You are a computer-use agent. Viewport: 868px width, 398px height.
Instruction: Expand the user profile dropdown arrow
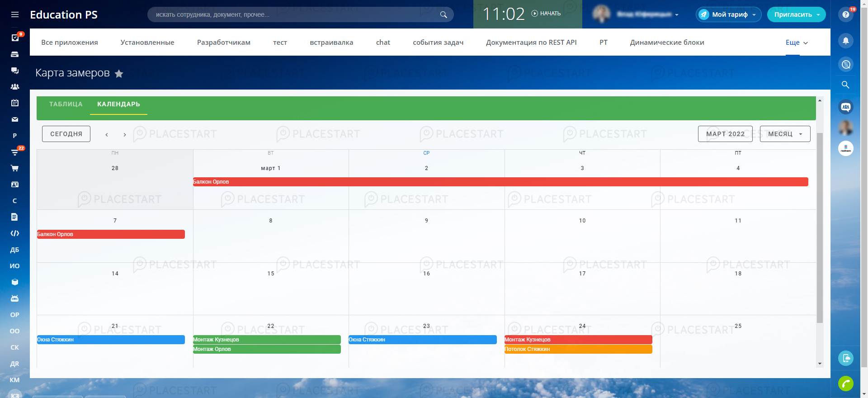pos(677,15)
